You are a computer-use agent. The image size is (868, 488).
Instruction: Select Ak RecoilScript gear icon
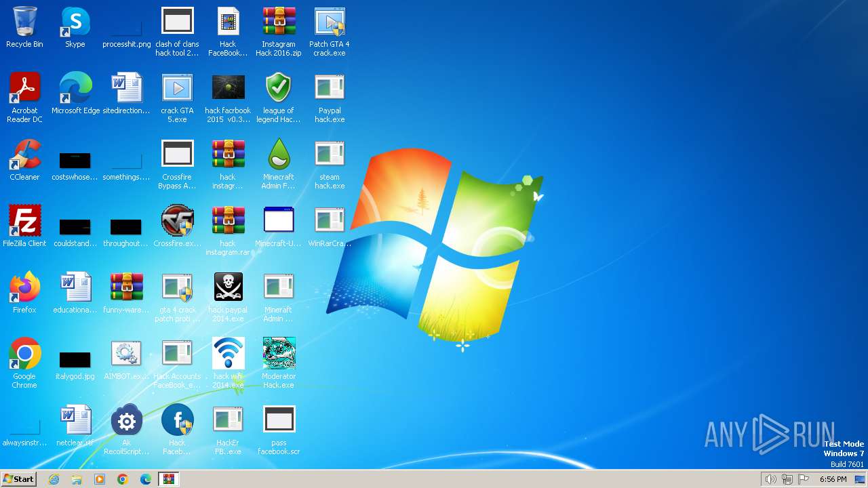pos(126,420)
